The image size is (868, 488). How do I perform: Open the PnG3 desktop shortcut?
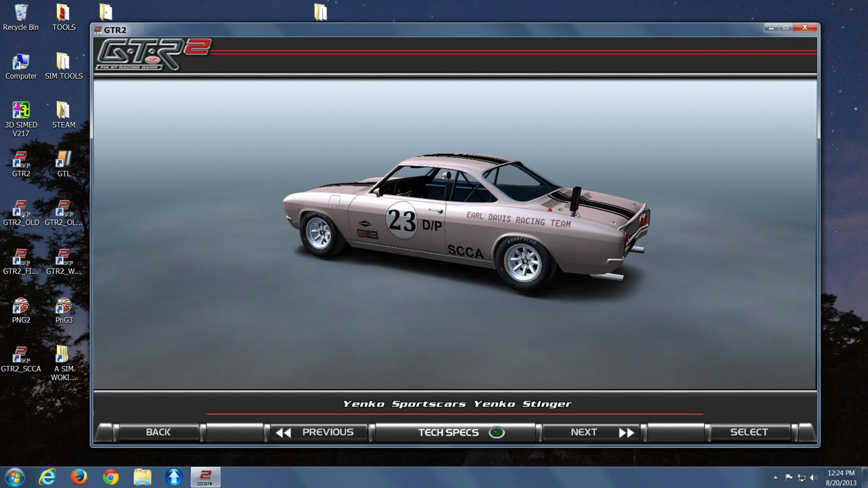tap(64, 310)
